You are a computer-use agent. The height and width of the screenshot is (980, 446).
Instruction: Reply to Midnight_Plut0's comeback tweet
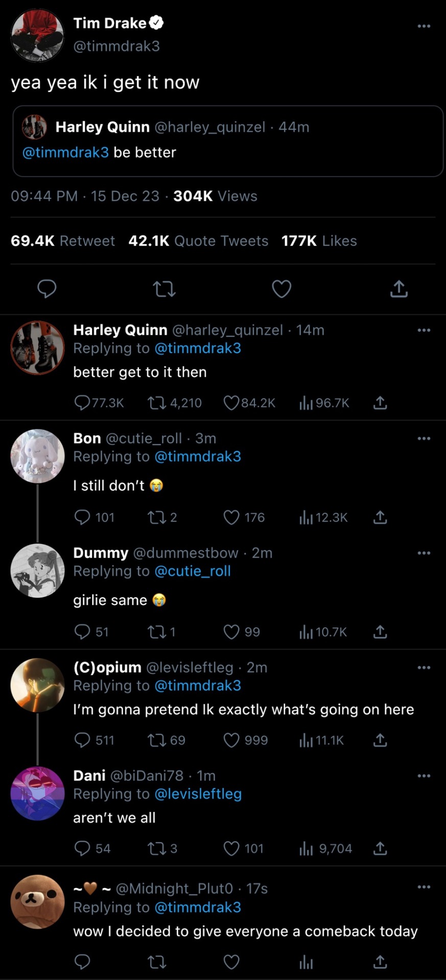82,962
